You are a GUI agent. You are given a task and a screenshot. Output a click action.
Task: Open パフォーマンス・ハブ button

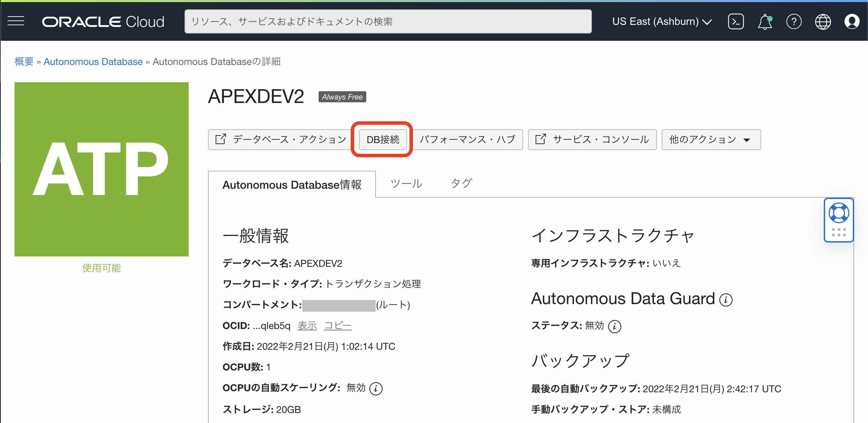(x=468, y=140)
